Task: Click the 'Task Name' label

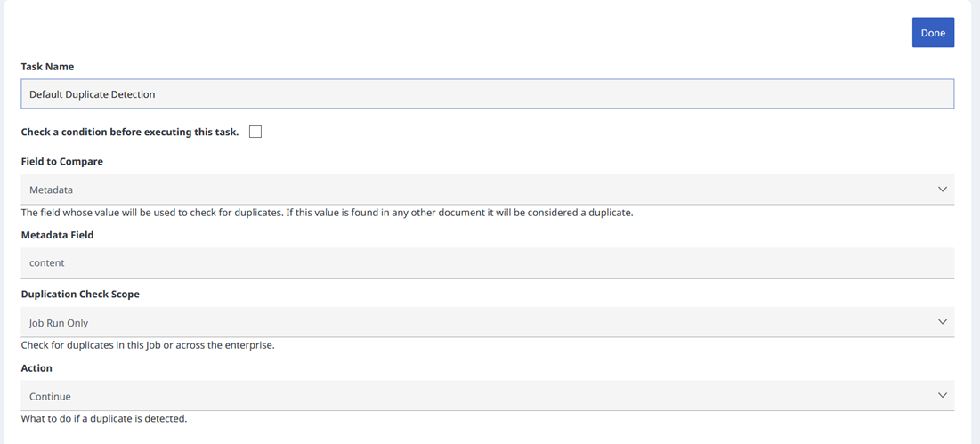Action: point(47,67)
